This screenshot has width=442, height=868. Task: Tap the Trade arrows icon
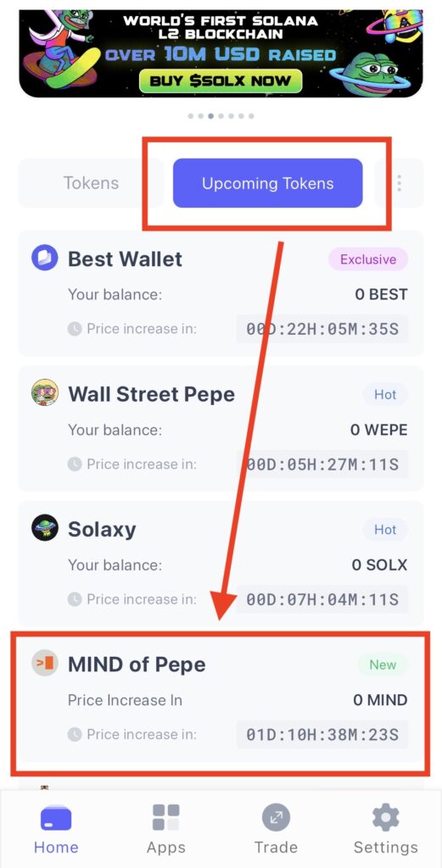point(276,817)
